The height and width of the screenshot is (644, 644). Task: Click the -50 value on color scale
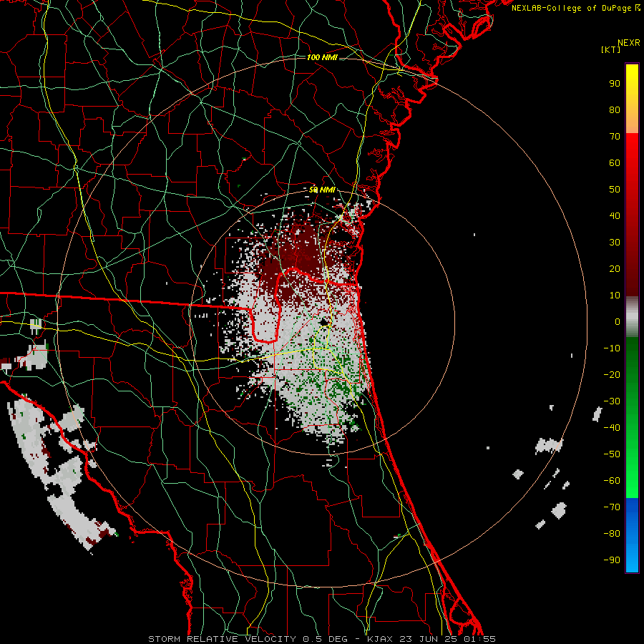click(x=612, y=454)
